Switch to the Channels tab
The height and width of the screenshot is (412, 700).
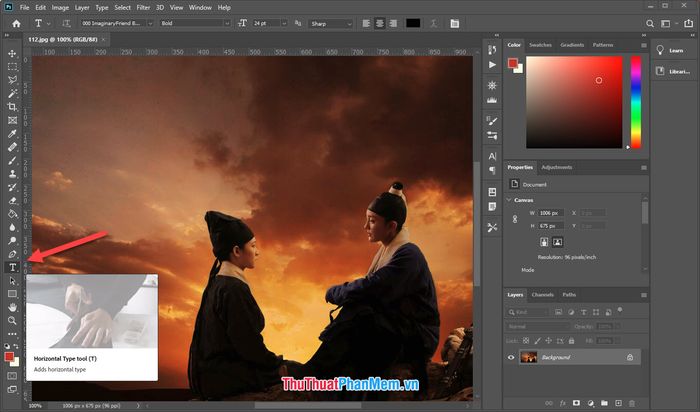[542, 295]
